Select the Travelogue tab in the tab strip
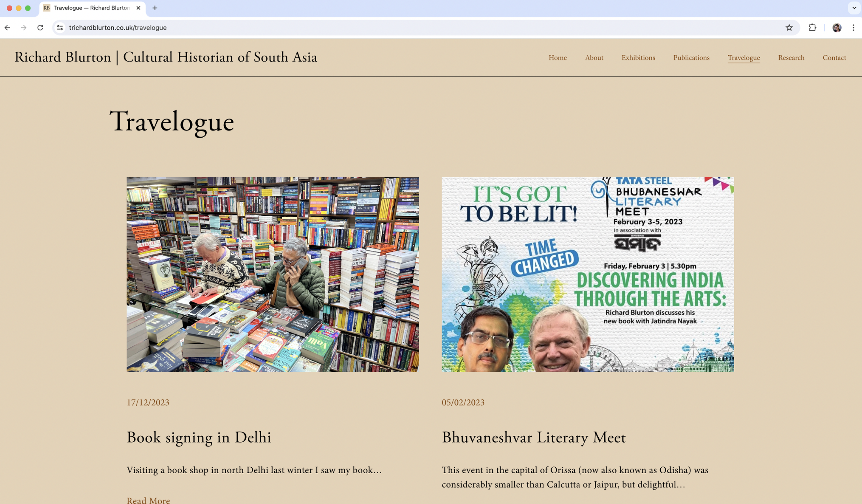 [x=91, y=8]
